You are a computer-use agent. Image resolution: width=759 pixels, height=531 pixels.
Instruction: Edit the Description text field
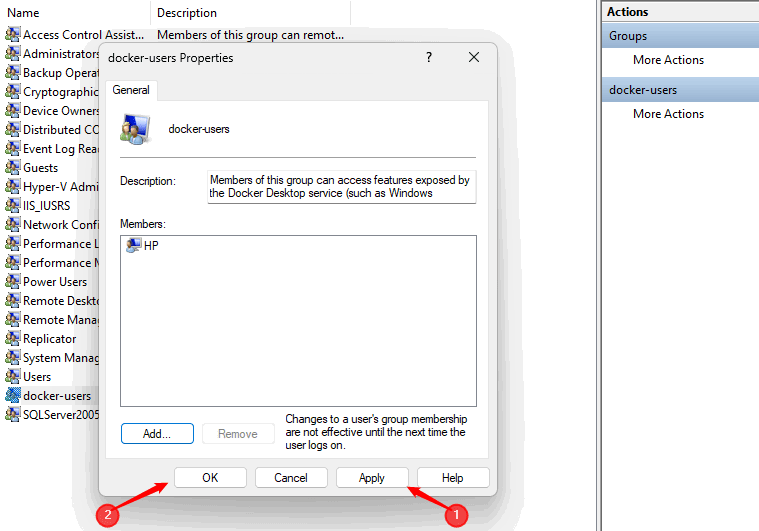(x=341, y=187)
